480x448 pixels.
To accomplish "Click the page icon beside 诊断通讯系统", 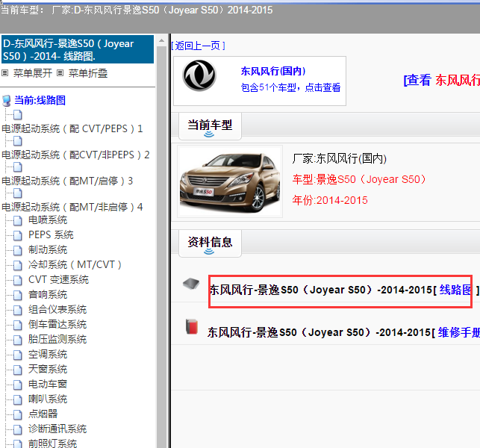I will coord(17,429).
